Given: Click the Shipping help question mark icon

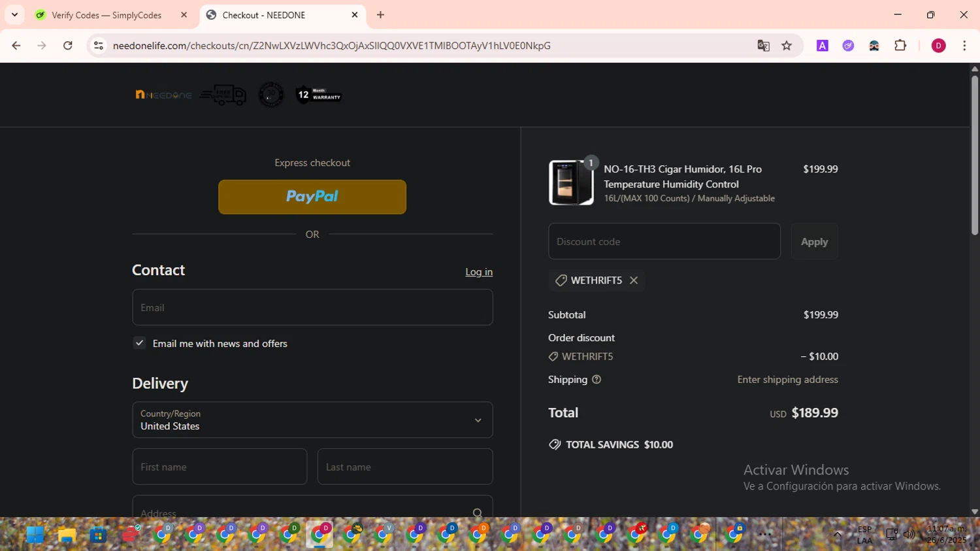Looking at the screenshot, I should (596, 380).
